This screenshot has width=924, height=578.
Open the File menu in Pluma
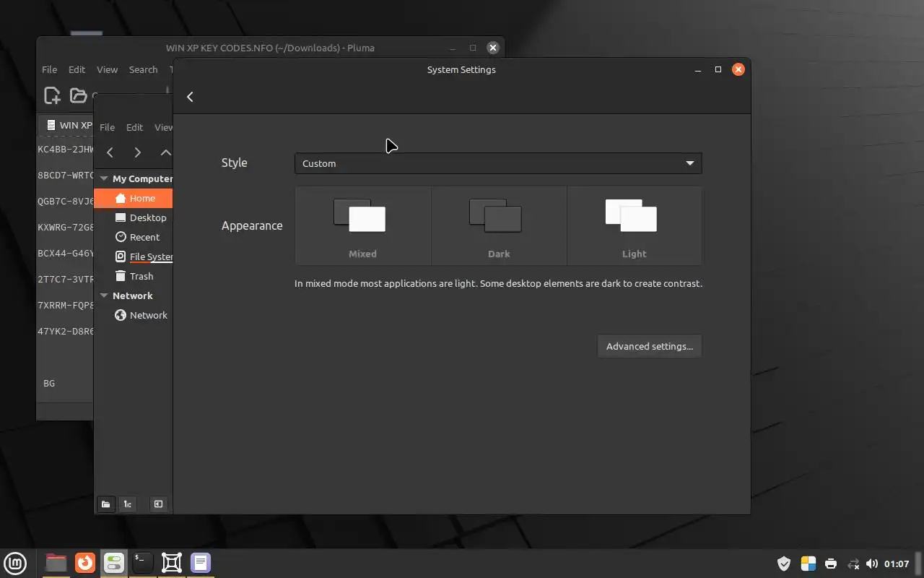click(49, 69)
